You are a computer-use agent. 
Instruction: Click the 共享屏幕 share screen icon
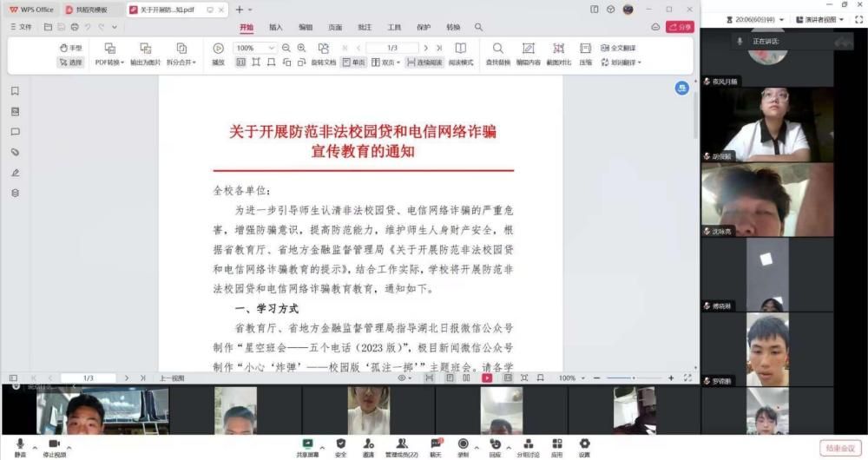(x=306, y=444)
